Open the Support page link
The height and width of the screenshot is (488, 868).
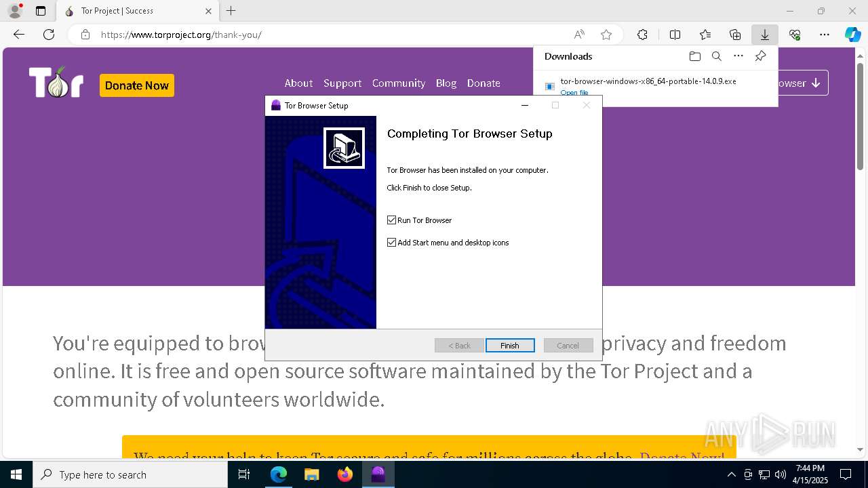342,83
